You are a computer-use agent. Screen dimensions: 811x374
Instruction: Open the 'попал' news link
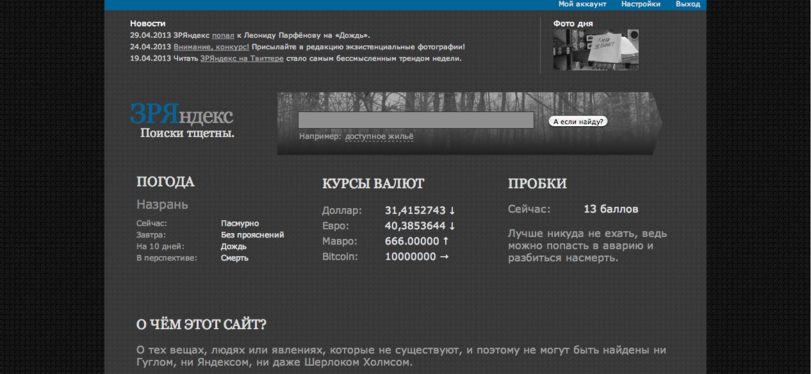coord(223,36)
